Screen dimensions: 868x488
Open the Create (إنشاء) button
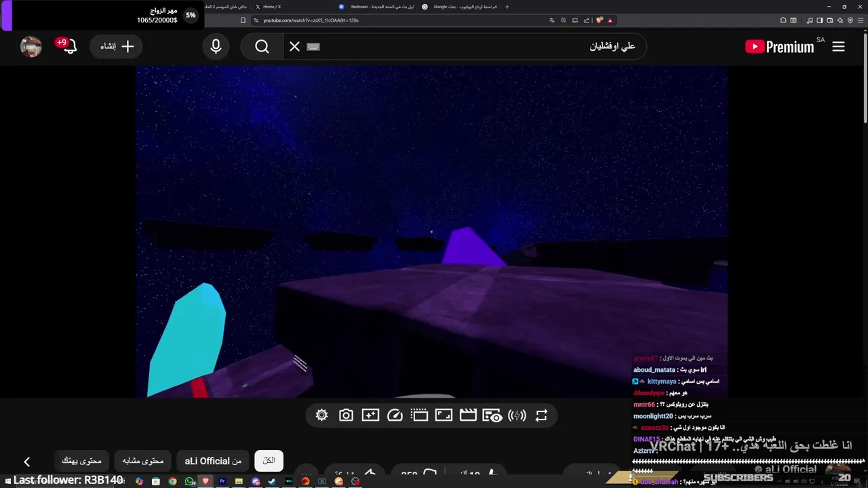(x=117, y=47)
